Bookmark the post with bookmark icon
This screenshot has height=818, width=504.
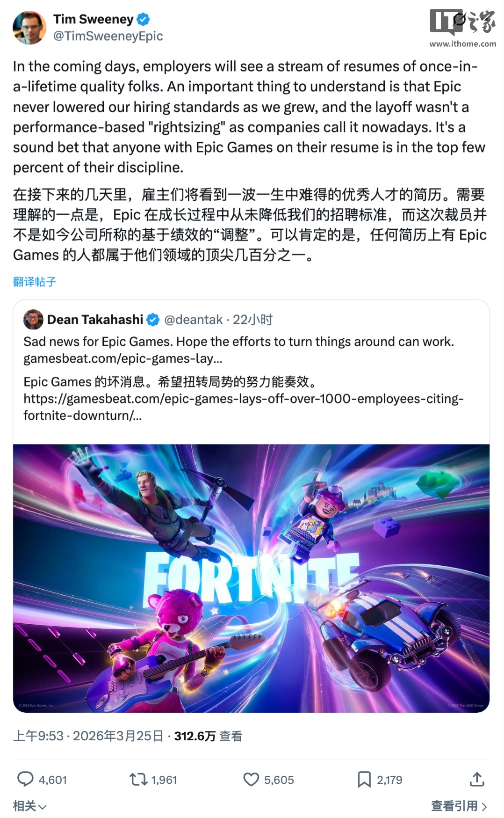364,779
